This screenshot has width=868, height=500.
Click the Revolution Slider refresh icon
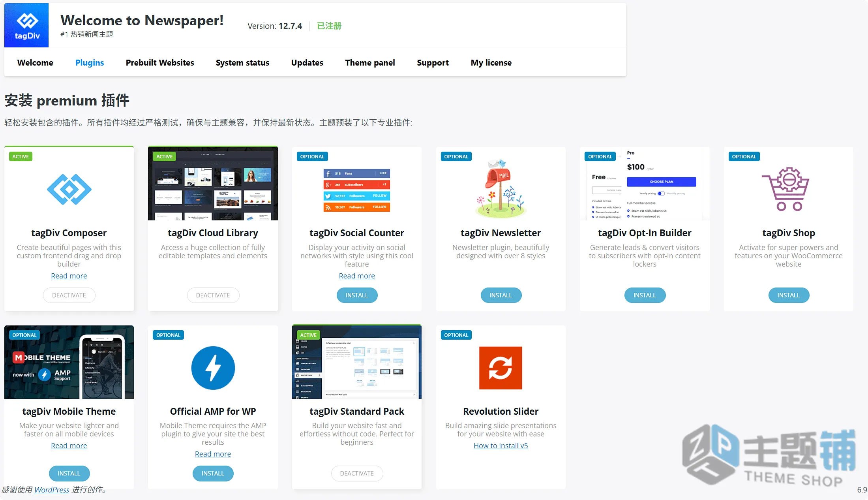(x=501, y=368)
